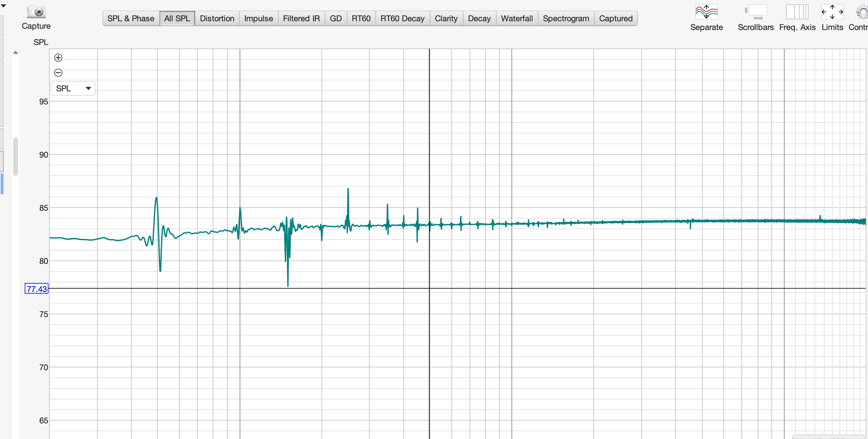Click the 77.43 cursor value box

click(36, 289)
